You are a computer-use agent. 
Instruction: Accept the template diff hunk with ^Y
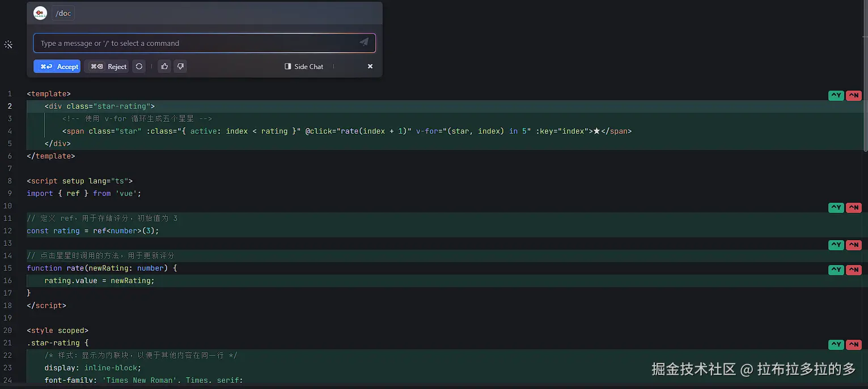pyautogui.click(x=836, y=96)
